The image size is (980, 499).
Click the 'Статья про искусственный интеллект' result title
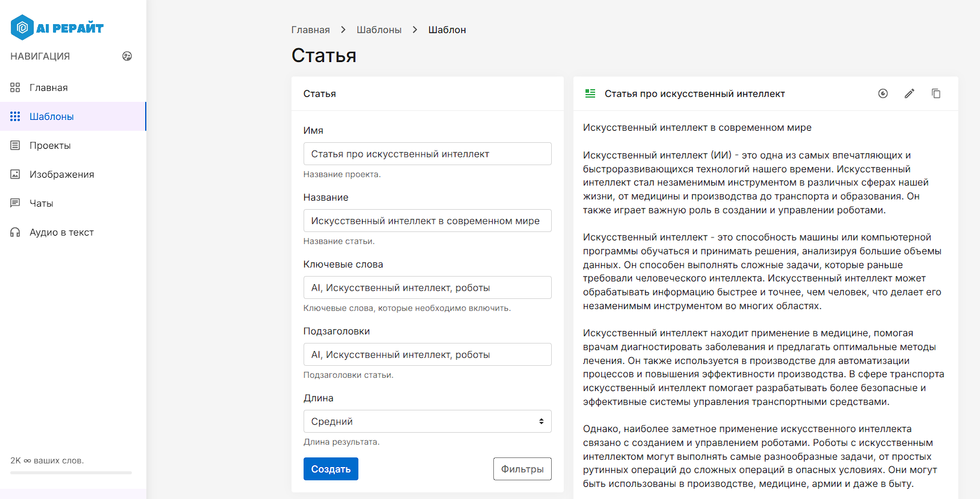694,93
